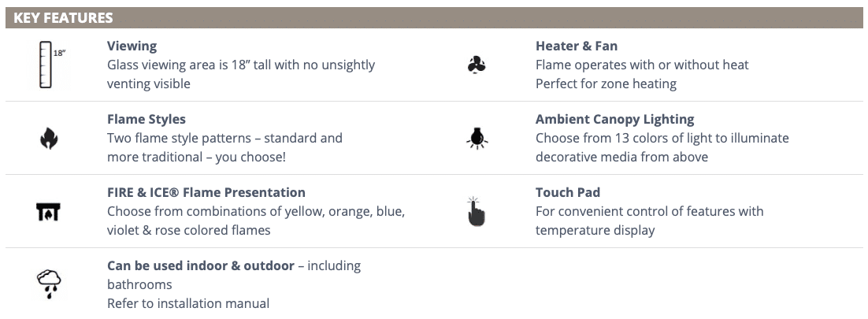Click the 'temperature display' description text
The height and width of the screenshot is (319, 868).
pos(595,230)
